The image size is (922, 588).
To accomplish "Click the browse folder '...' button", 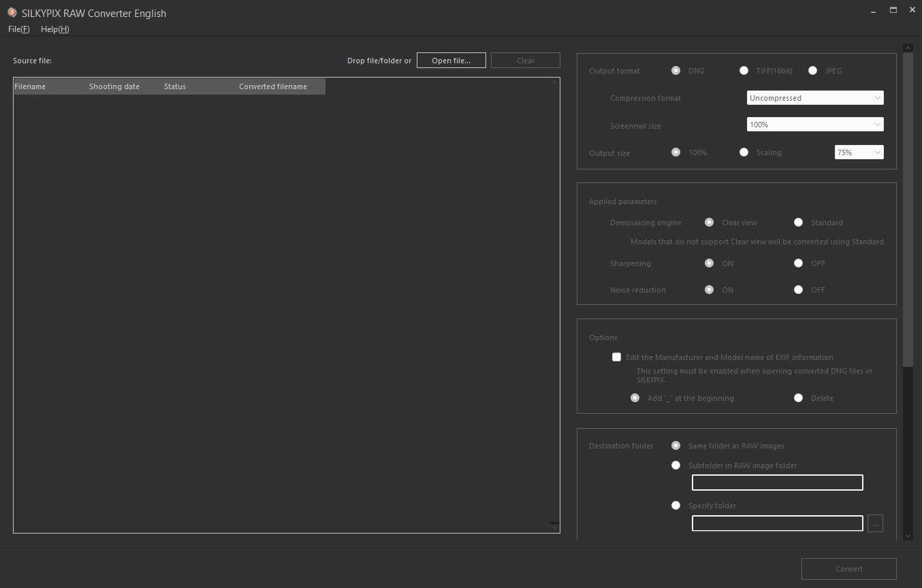I will click(x=875, y=523).
